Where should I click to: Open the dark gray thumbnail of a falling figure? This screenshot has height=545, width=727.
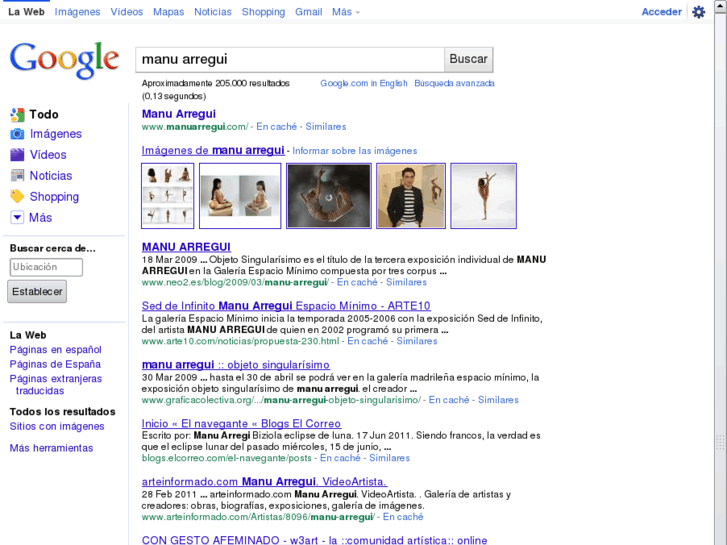(329, 196)
